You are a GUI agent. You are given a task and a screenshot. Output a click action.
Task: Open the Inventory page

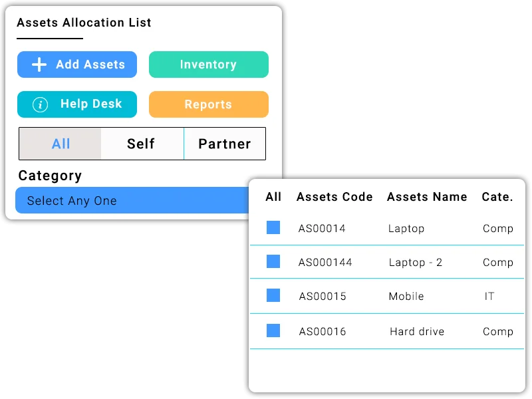pyautogui.click(x=208, y=65)
